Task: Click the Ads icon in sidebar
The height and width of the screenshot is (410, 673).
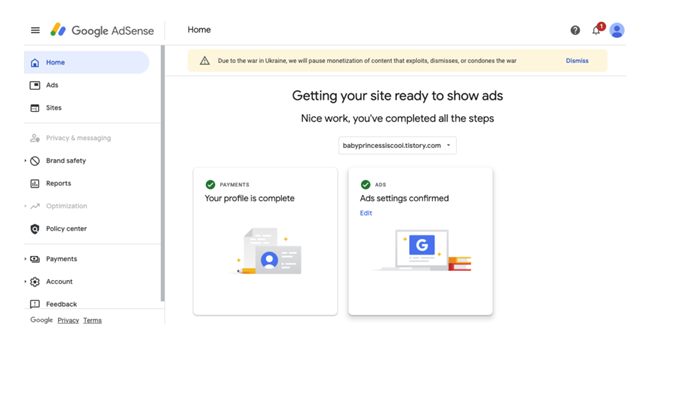Action: pyautogui.click(x=35, y=85)
